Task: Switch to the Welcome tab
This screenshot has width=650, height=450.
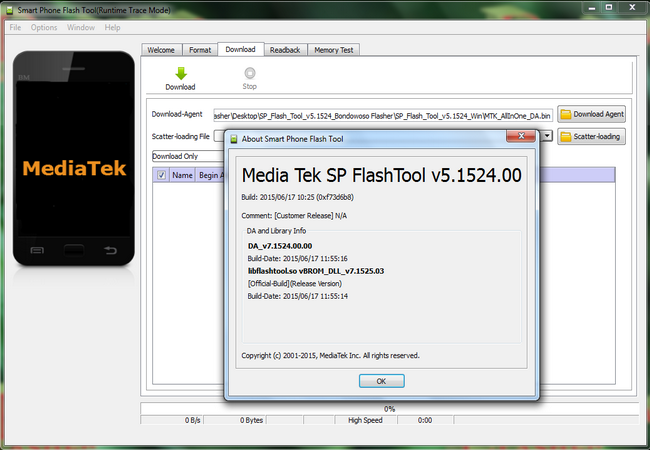Action: tap(161, 50)
